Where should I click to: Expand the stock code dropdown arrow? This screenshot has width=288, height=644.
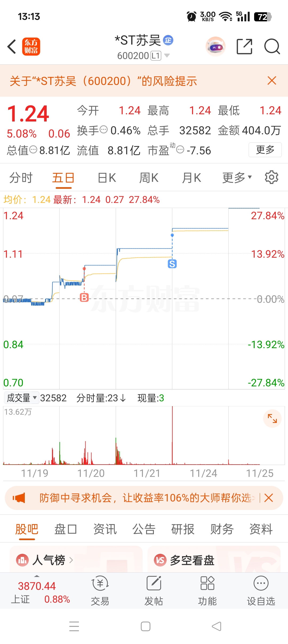click(x=167, y=56)
